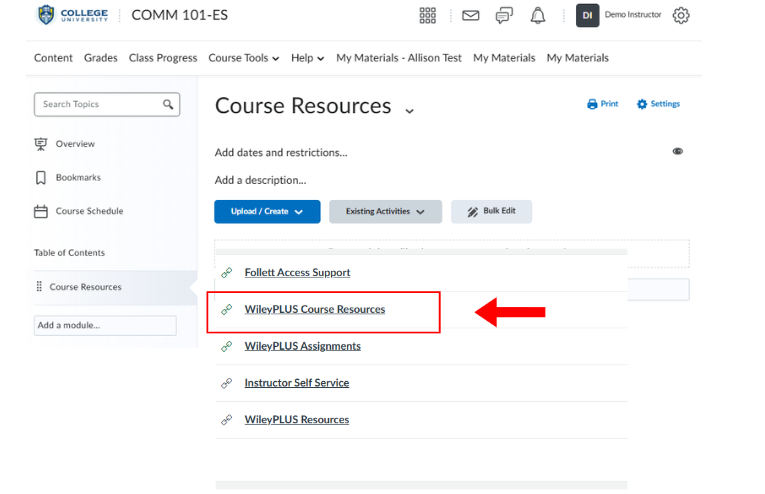Open WileyPLUS Resources link

[297, 420]
